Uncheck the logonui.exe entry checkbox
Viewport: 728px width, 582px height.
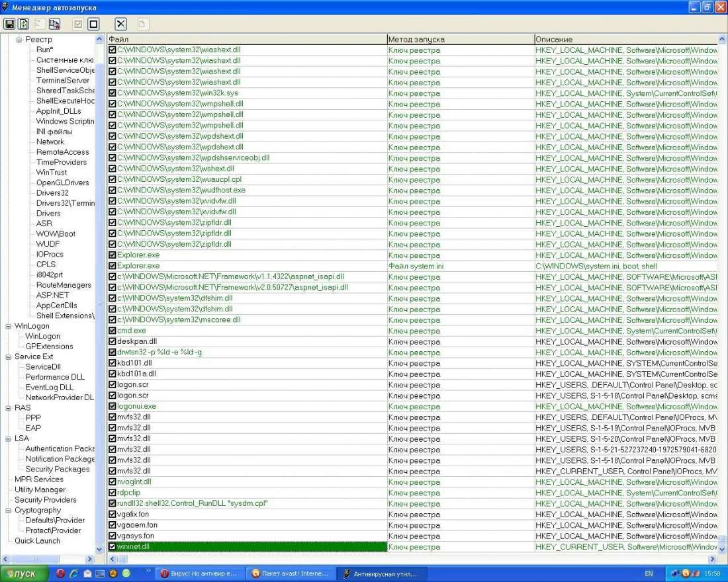[112, 406]
